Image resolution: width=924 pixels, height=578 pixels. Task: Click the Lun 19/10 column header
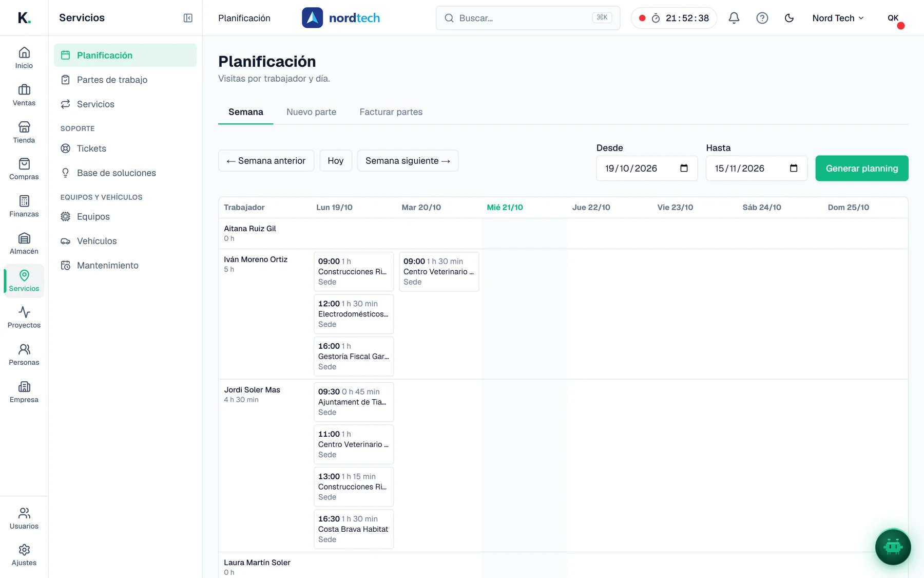click(x=334, y=208)
